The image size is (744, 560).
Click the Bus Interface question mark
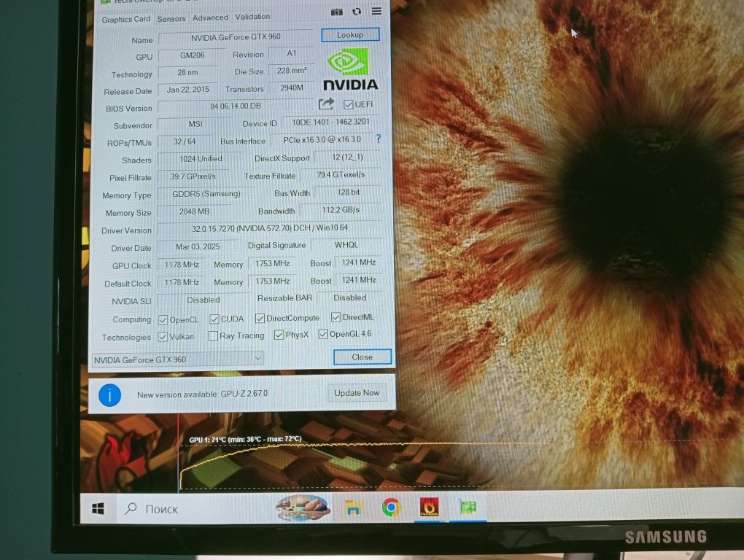coord(378,139)
